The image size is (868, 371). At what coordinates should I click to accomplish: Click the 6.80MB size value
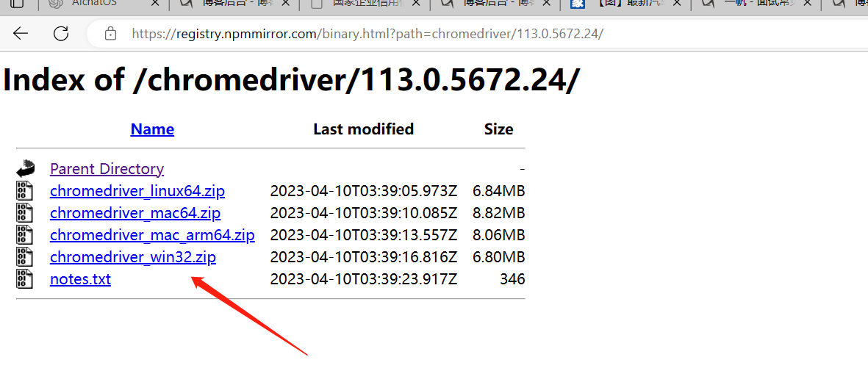[x=499, y=257]
